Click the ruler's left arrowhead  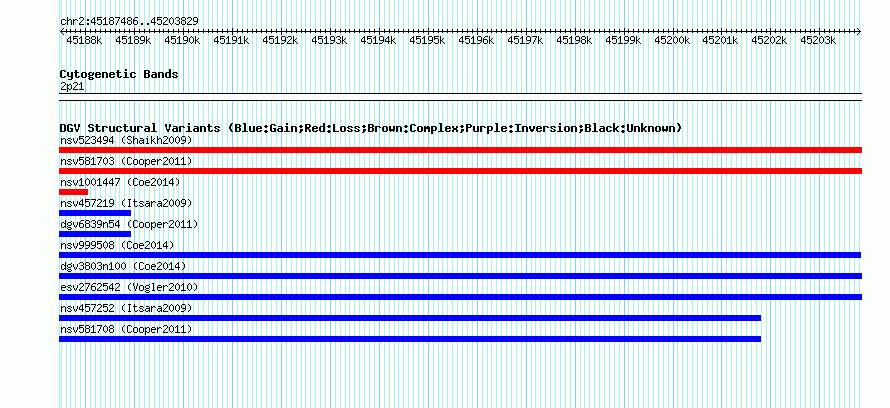pyautogui.click(x=62, y=31)
